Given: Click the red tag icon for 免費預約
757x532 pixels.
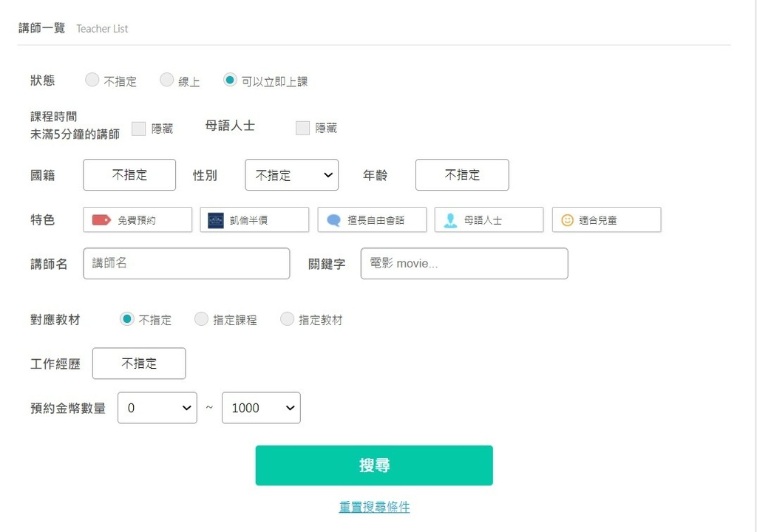Looking at the screenshot, I should point(101,219).
